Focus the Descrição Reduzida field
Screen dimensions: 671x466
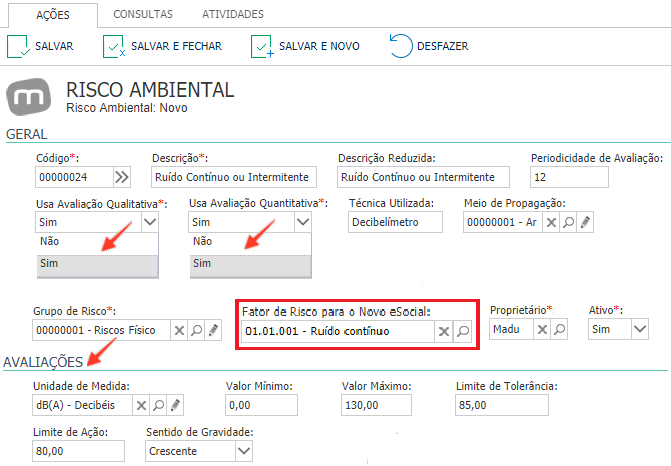[423, 177]
